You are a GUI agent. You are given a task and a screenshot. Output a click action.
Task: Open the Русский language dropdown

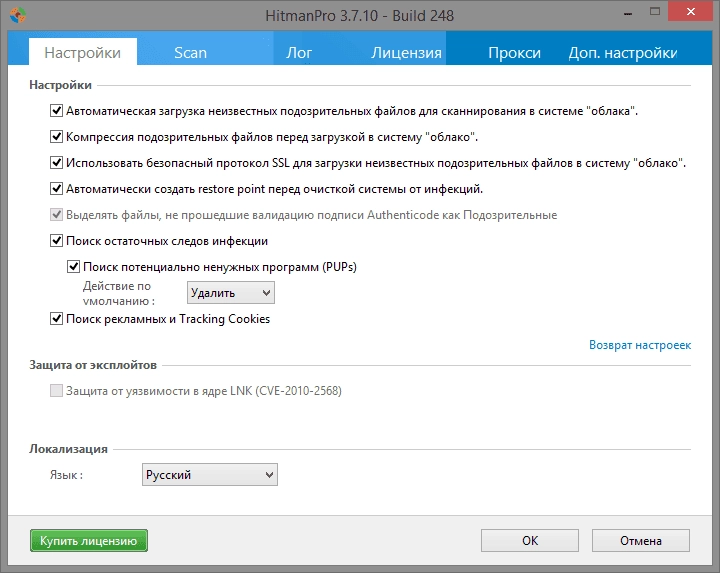pyautogui.click(x=209, y=475)
